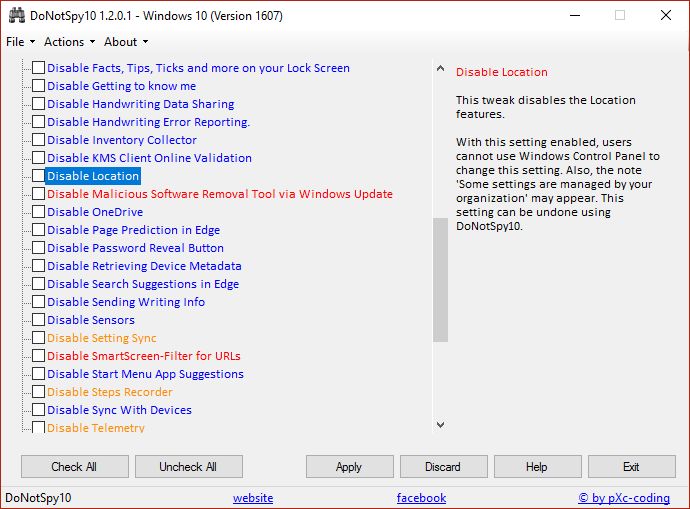690x509 pixels.
Task: Select 'Disable Password Reveal Button' entry text
Action: tap(136, 248)
